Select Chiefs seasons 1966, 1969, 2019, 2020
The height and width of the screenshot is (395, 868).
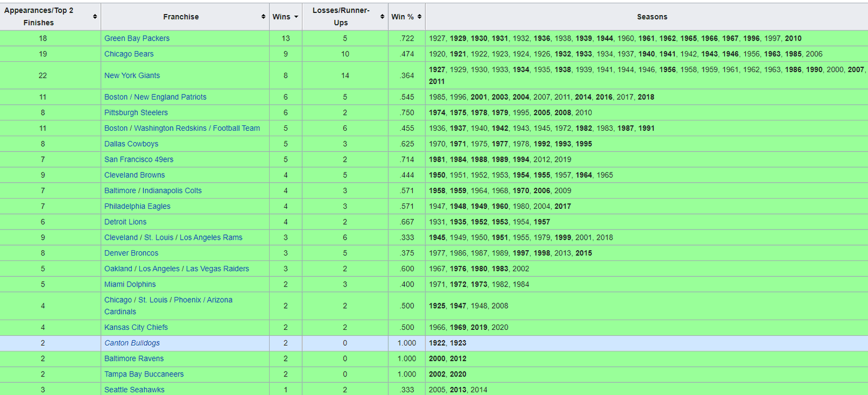(x=469, y=328)
